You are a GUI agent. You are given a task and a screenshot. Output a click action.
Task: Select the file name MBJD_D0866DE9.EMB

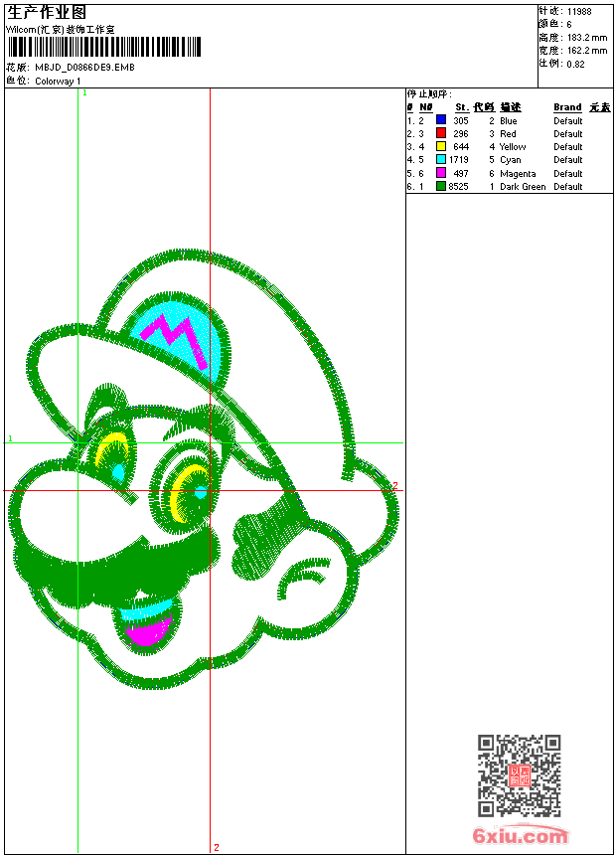(x=84, y=68)
